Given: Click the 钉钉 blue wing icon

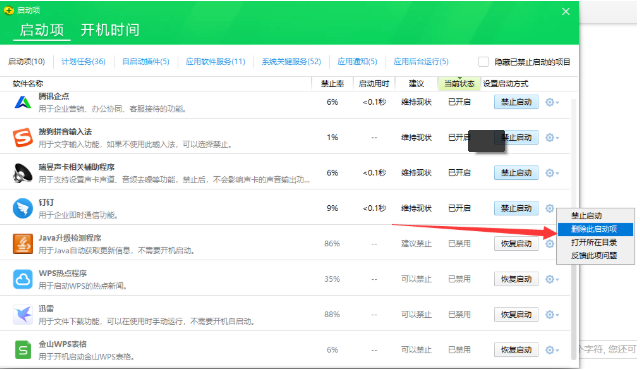Looking at the screenshot, I should click(x=23, y=208).
